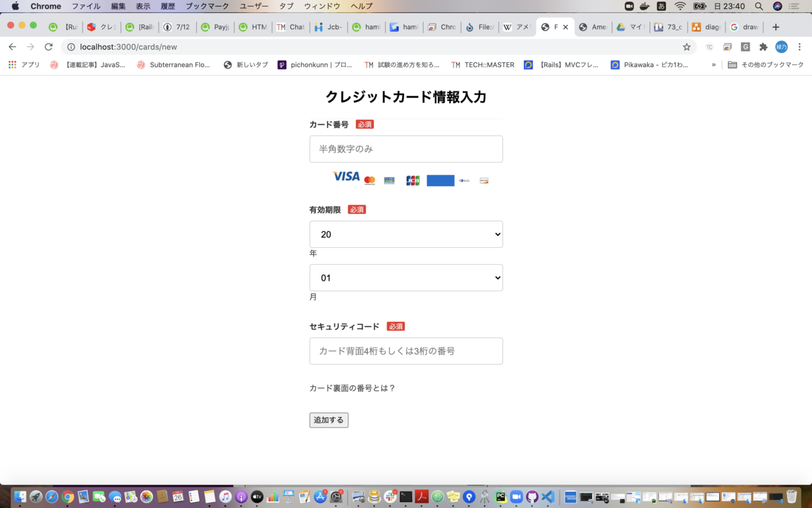Open Slack from the Dock
The image size is (812, 508).
(390, 497)
